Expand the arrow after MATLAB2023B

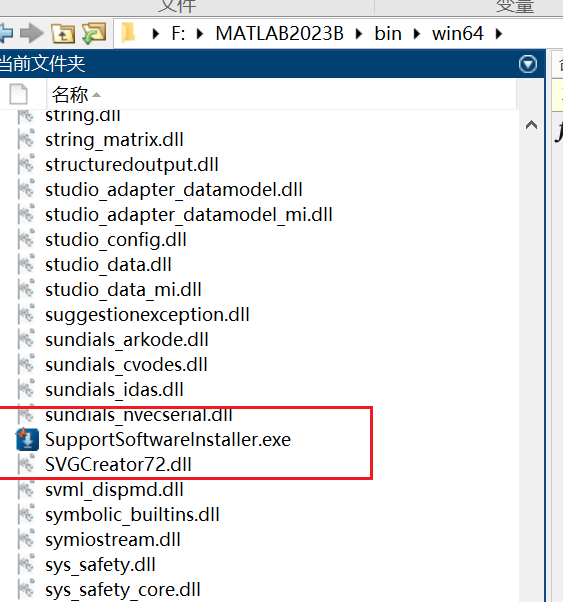(x=359, y=34)
